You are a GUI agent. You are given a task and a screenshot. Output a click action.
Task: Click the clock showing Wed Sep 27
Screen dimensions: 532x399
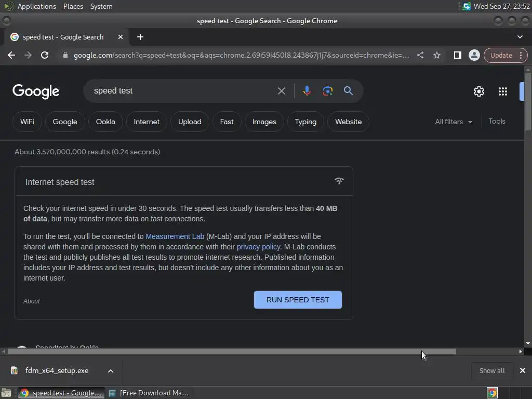pos(501,6)
